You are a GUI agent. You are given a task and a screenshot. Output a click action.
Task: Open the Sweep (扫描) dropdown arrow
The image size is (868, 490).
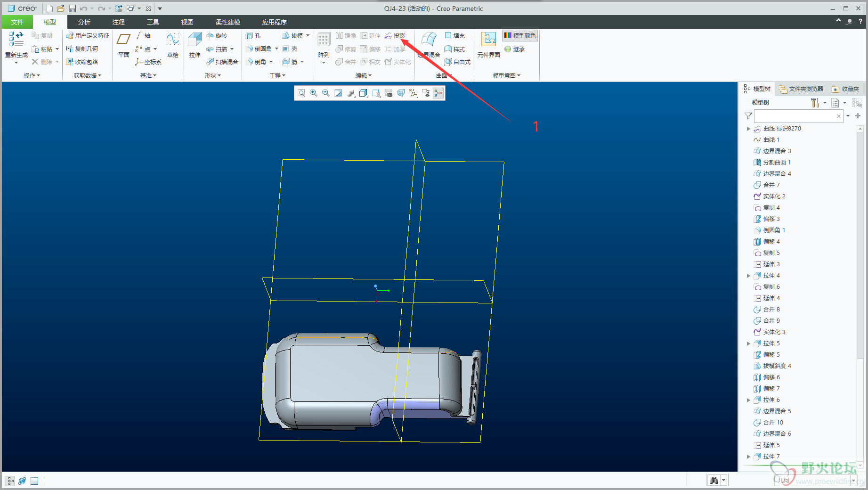[232, 49]
